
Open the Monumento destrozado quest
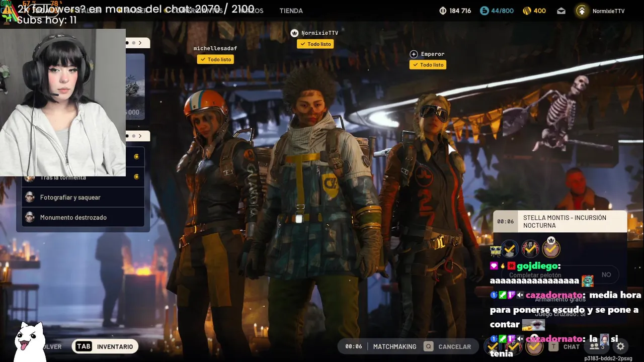pos(83,217)
